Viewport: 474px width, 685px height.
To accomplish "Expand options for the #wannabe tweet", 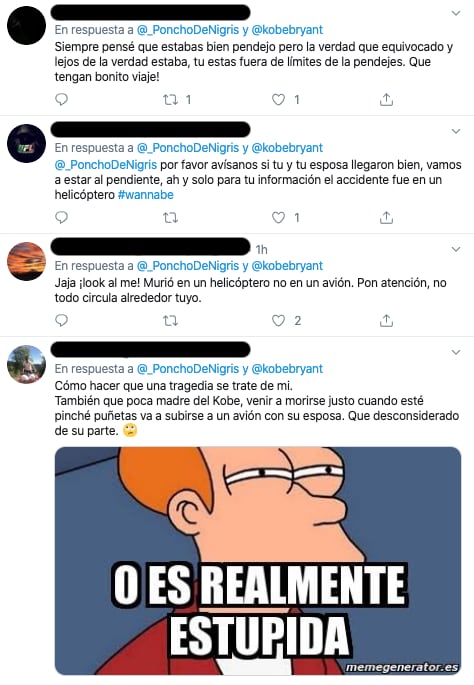I will 456,131.
